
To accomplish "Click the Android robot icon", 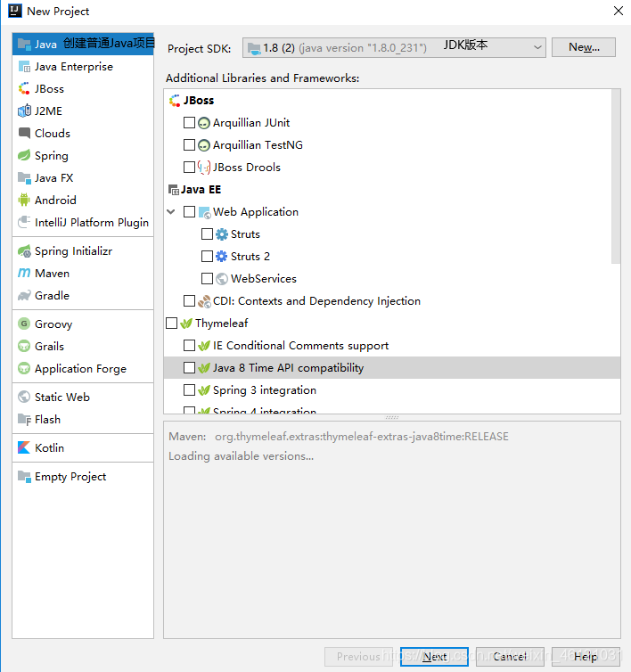I will click(24, 201).
